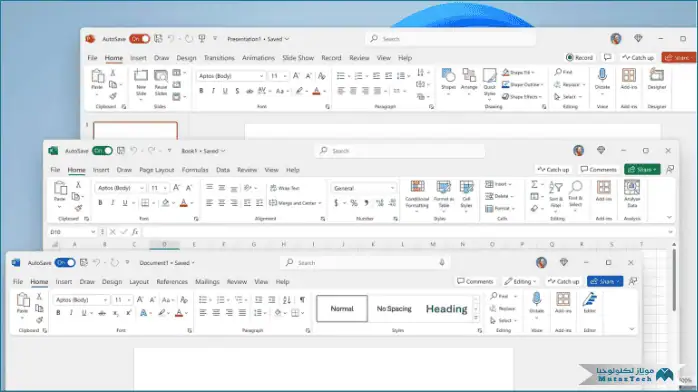698x392 pixels.
Task: Click percent style icon in Excel
Action: click(354, 203)
